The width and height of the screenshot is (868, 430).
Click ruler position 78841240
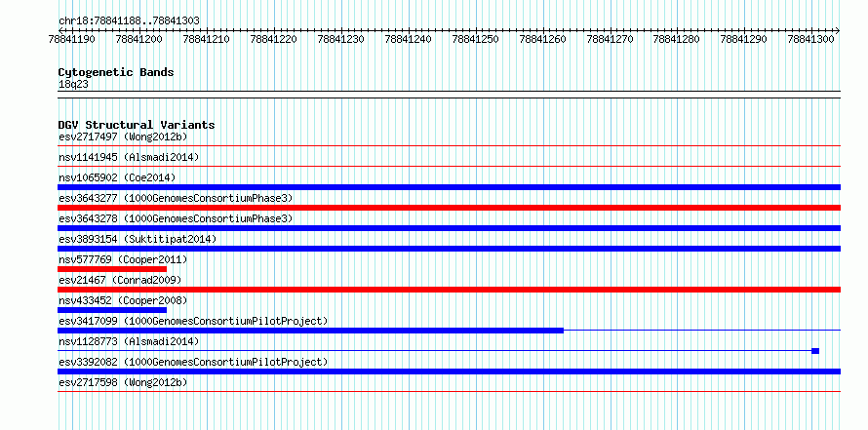[x=408, y=39]
